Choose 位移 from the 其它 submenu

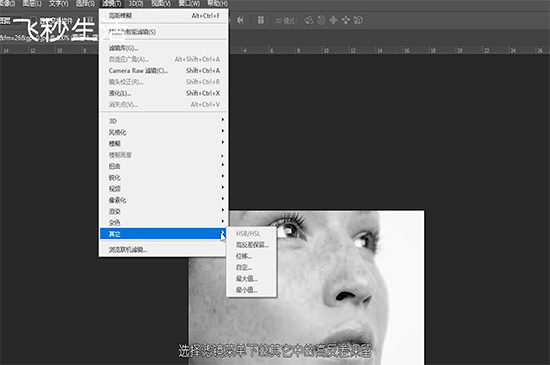pos(251,256)
